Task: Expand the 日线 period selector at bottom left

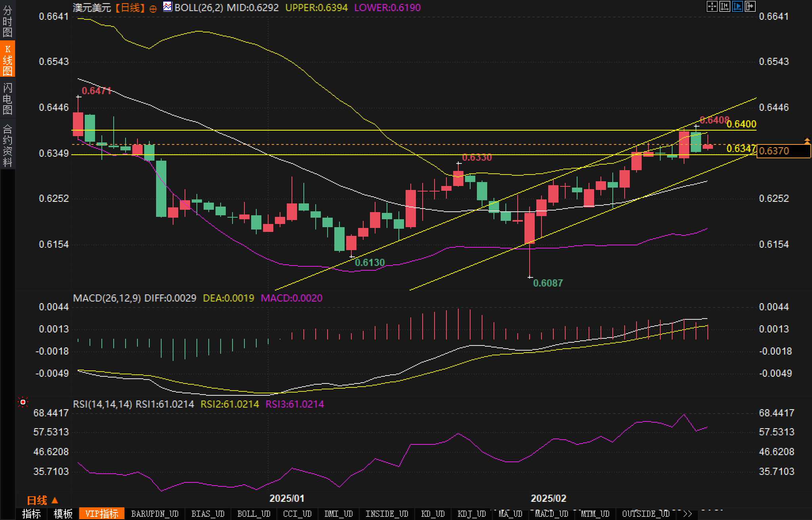Action: pyautogui.click(x=43, y=501)
